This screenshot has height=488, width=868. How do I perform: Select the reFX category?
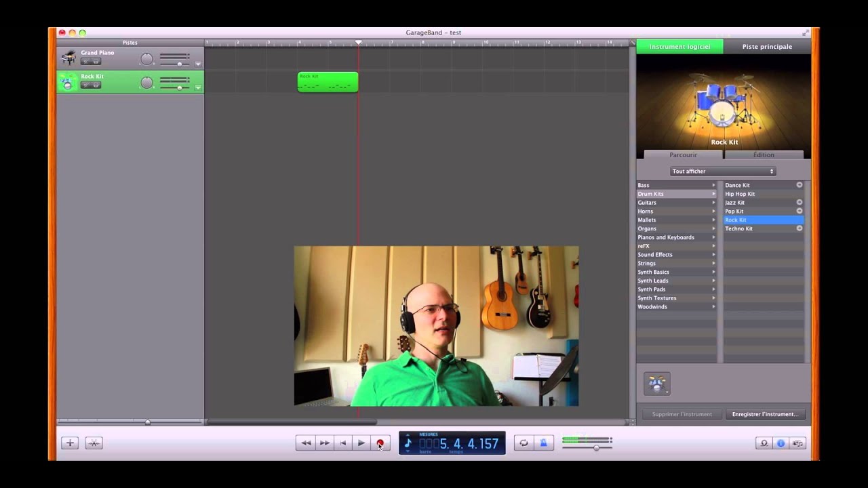tap(676, 246)
